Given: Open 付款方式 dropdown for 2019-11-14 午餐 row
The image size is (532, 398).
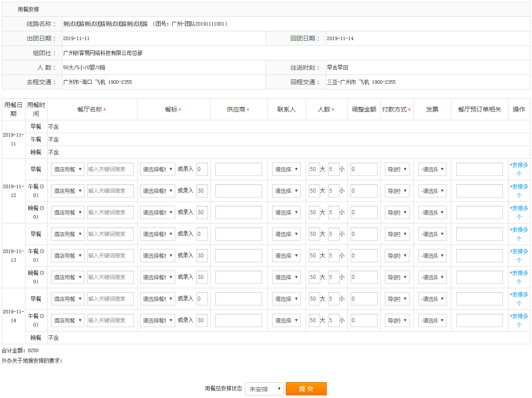Looking at the screenshot, I should tap(397, 320).
